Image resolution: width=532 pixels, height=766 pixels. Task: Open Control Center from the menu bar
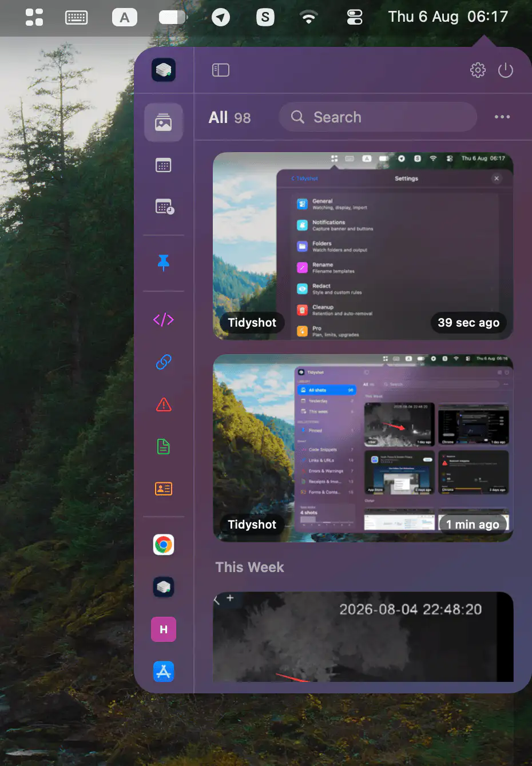pyautogui.click(x=355, y=18)
